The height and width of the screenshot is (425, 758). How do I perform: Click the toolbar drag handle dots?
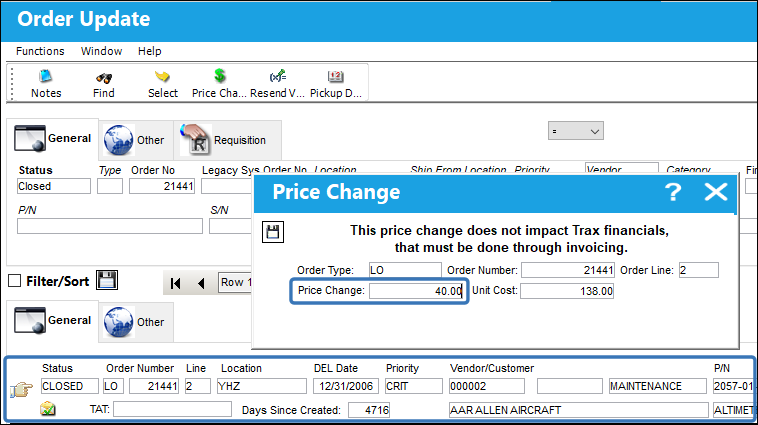tap(13, 83)
